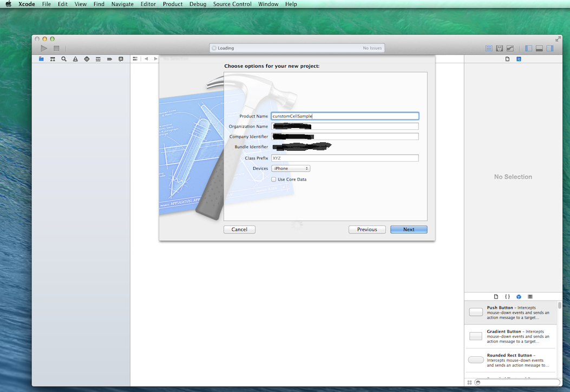Open the Debug navigator icon
Viewport: 570px width, 392px height.
point(98,59)
